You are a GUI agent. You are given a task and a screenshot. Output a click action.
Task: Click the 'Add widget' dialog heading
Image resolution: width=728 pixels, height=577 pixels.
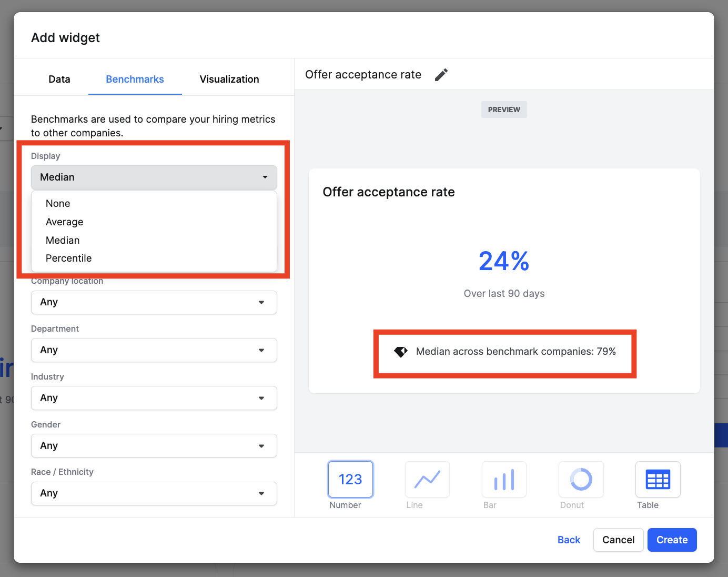[x=65, y=38]
